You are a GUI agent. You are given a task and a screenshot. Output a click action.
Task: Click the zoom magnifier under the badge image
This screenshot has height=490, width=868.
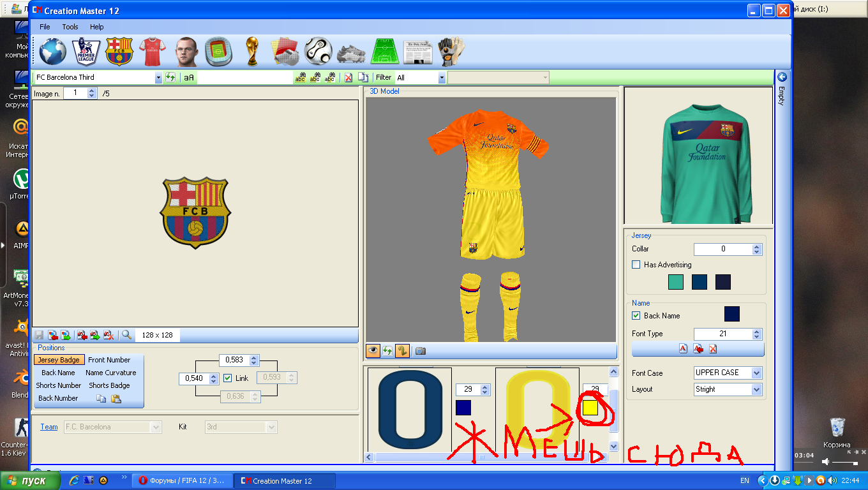(126, 334)
